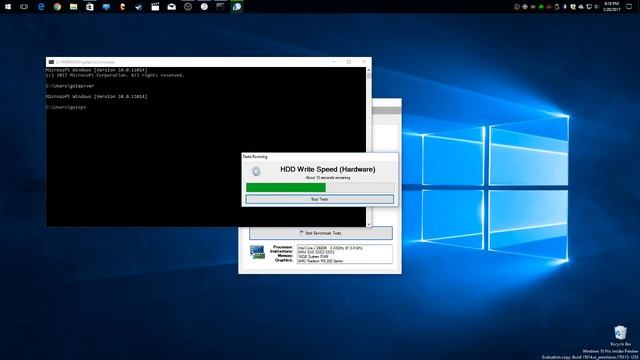Image resolution: width=640 pixels, height=360 pixels.
Task: Open the Windows Start menu
Action: pos(8,7)
